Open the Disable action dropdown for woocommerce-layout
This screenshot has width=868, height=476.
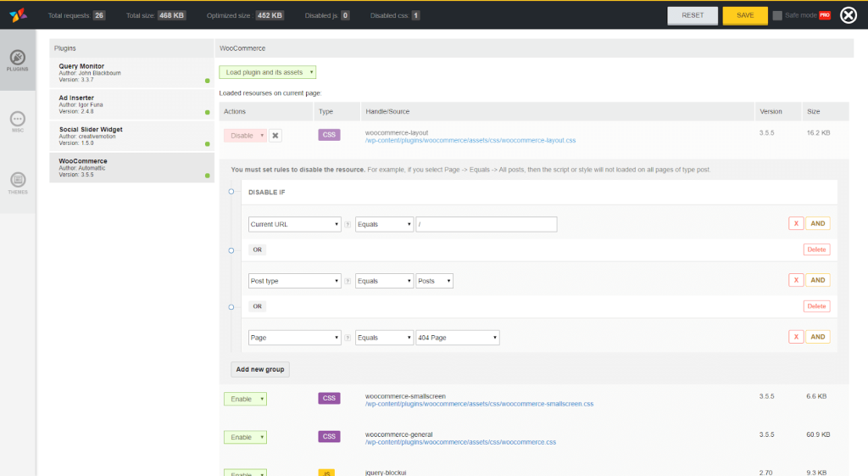(x=245, y=135)
